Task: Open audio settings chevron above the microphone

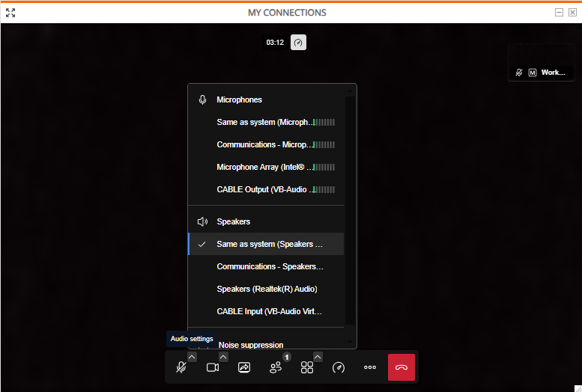Action: tap(192, 357)
